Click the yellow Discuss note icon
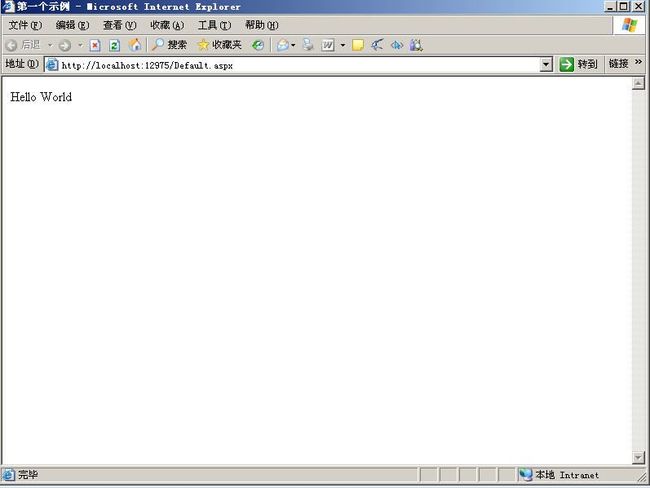Viewport: 650px width, 488px height. (x=358, y=45)
